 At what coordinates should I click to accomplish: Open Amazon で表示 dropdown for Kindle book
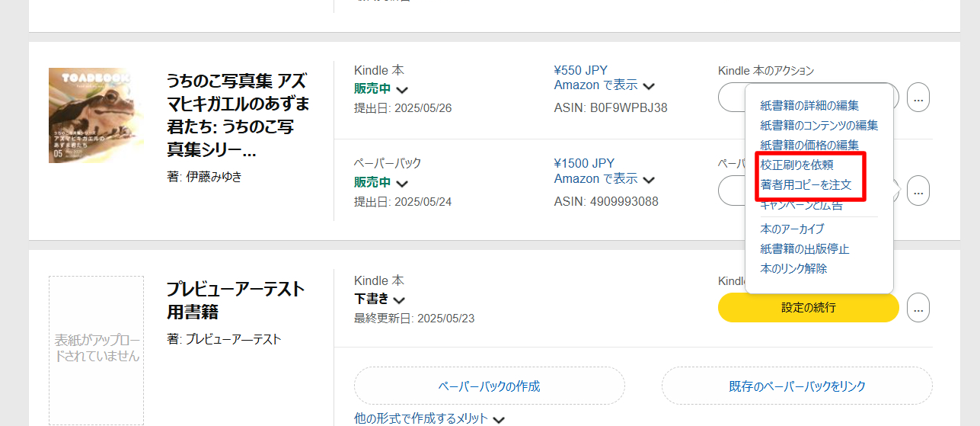pyautogui.click(x=648, y=85)
